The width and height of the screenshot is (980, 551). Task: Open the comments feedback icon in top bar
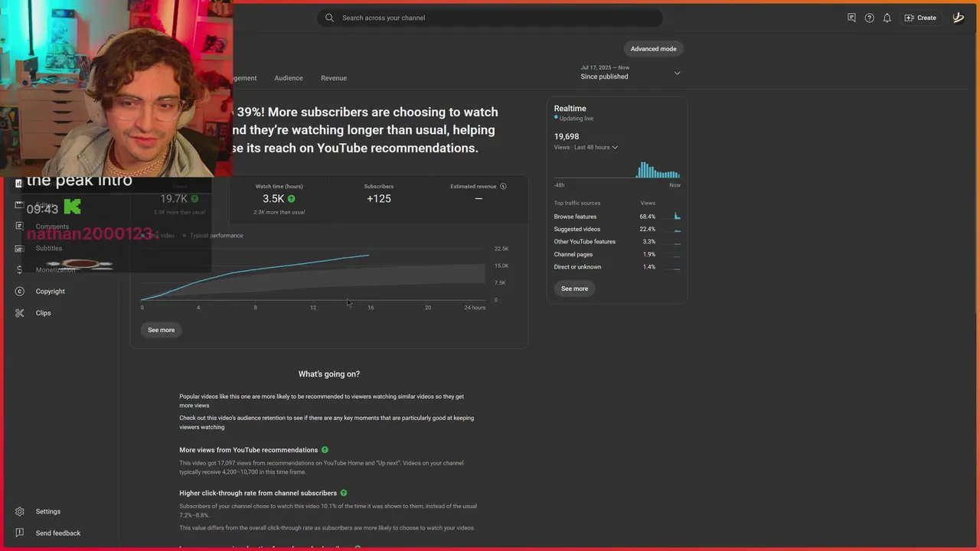851,18
